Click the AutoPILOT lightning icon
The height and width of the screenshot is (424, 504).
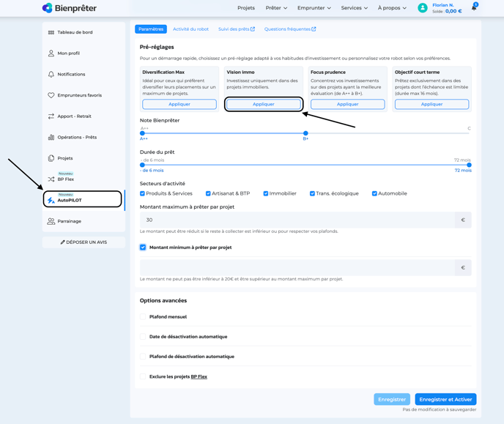[51, 201]
